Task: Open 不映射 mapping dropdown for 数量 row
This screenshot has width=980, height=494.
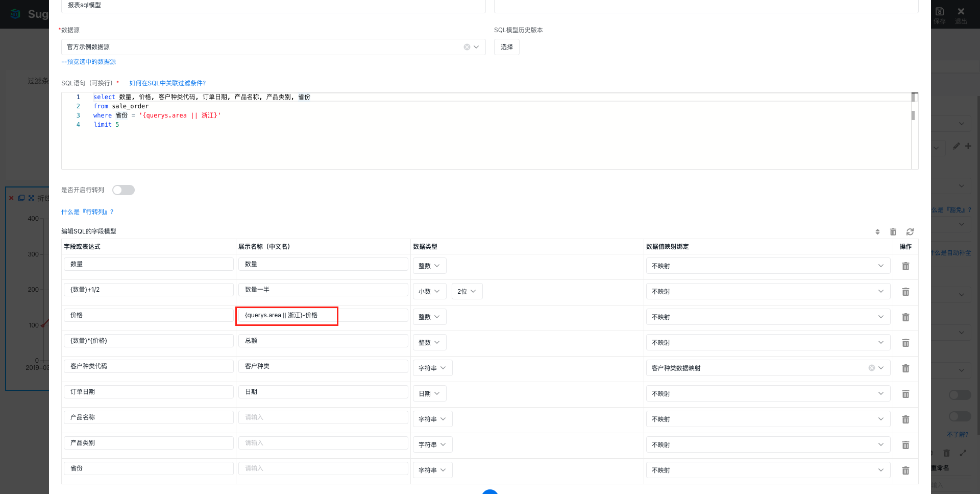Action: tap(768, 266)
